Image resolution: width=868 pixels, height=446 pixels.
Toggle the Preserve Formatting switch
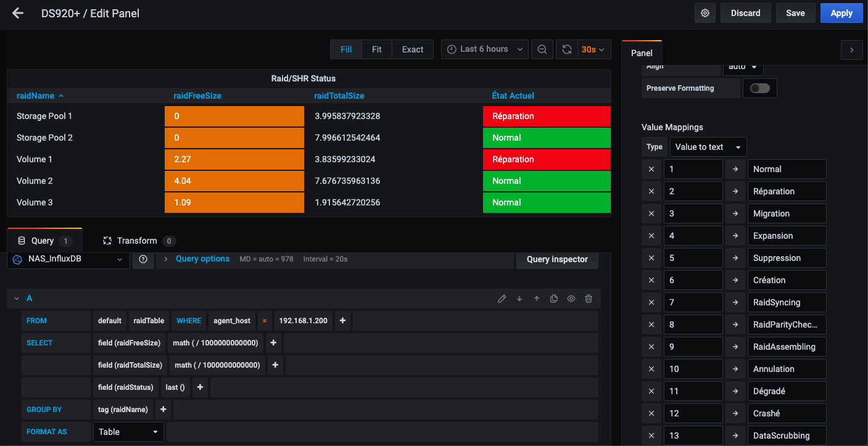pos(759,88)
